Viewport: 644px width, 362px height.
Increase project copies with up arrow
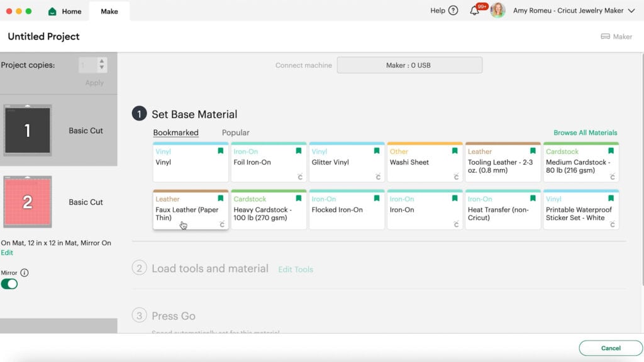point(102,62)
